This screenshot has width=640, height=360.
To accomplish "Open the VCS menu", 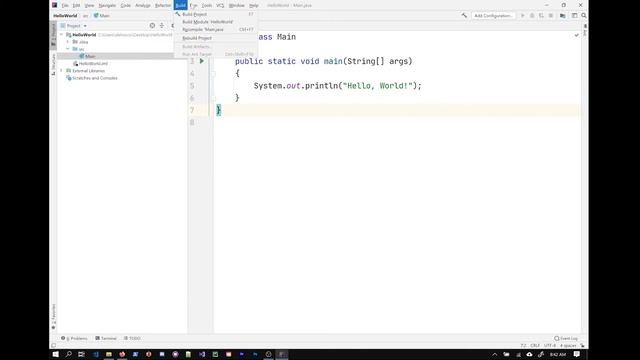I will [x=220, y=5].
